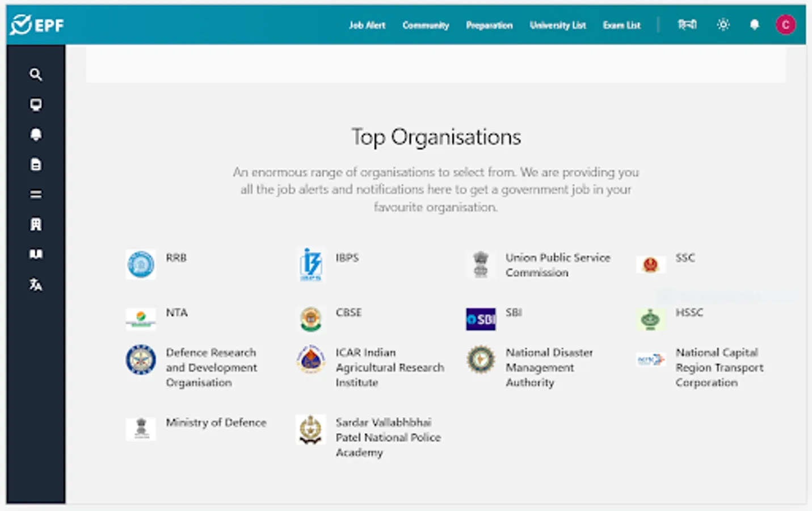Viewport: 812px width, 511px height.
Task: Open Defence Research and Development Organisation link
Action: (x=212, y=367)
